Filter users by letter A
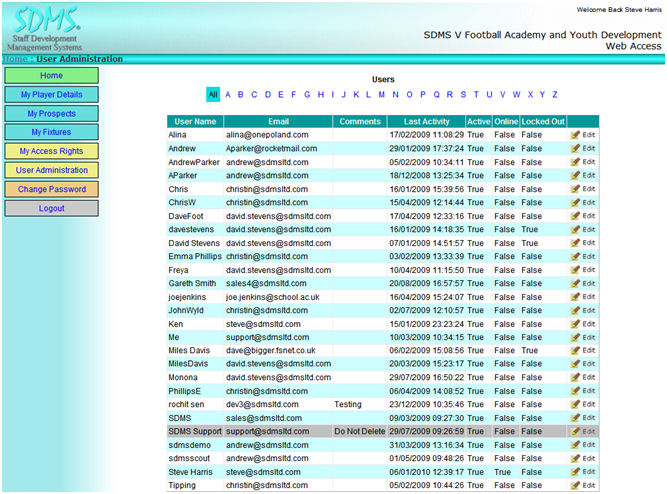667x494 pixels. click(x=228, y=94)
